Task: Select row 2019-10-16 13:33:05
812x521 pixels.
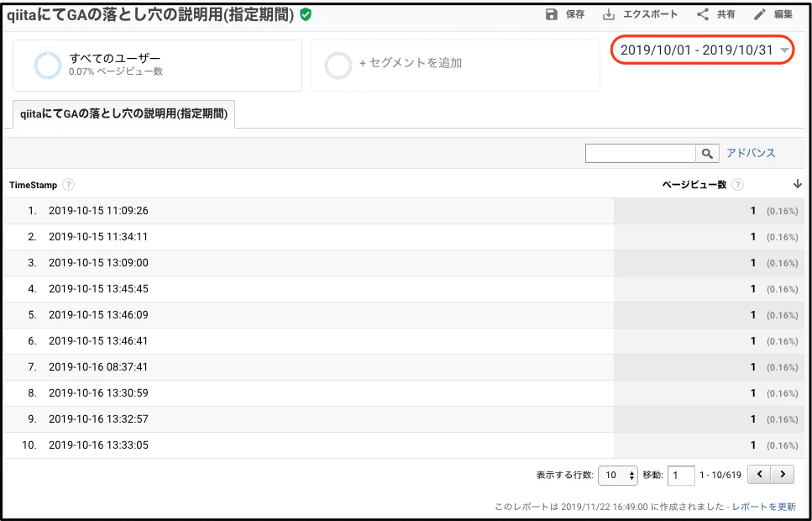Action: [x=404, y=445]
